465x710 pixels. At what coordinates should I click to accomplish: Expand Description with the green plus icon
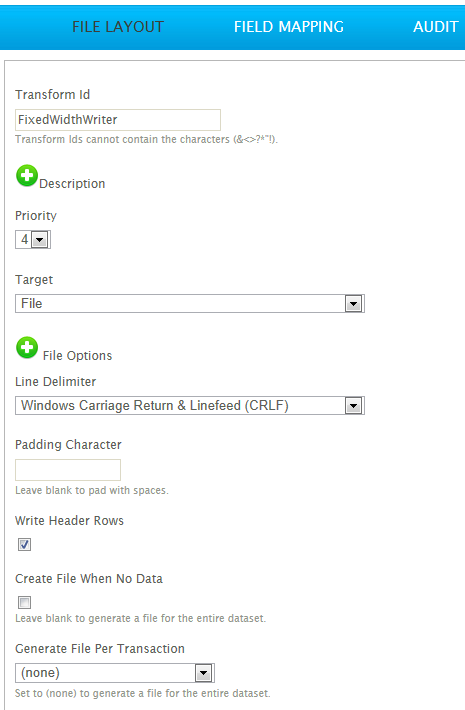click(x=27, y=176)
